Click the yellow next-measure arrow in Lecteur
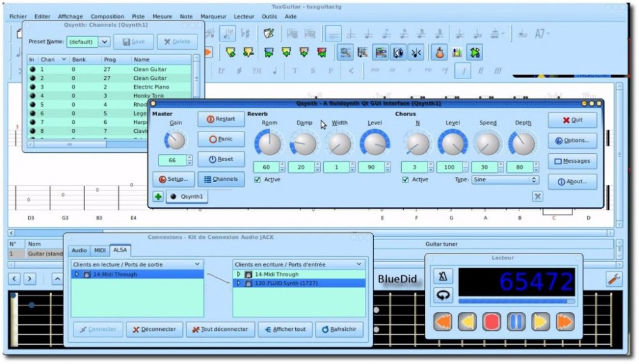639x364 pixels. pyautogui.click(x=541, y=322)
